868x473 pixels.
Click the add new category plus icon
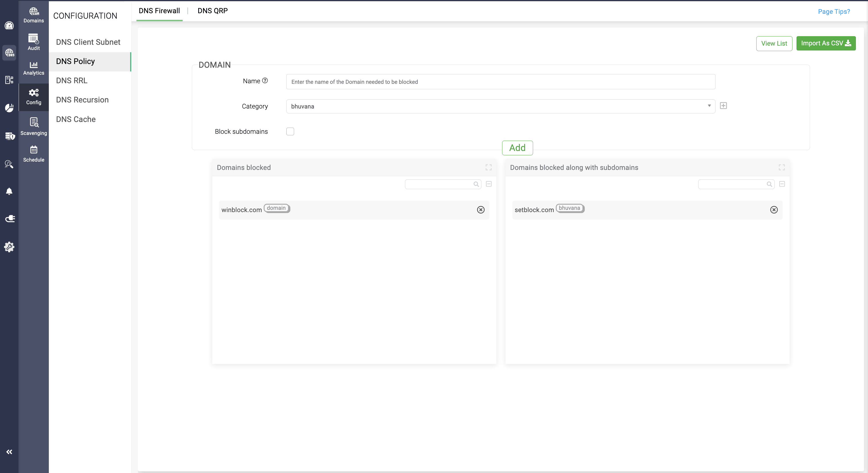(x=723, y=106)
